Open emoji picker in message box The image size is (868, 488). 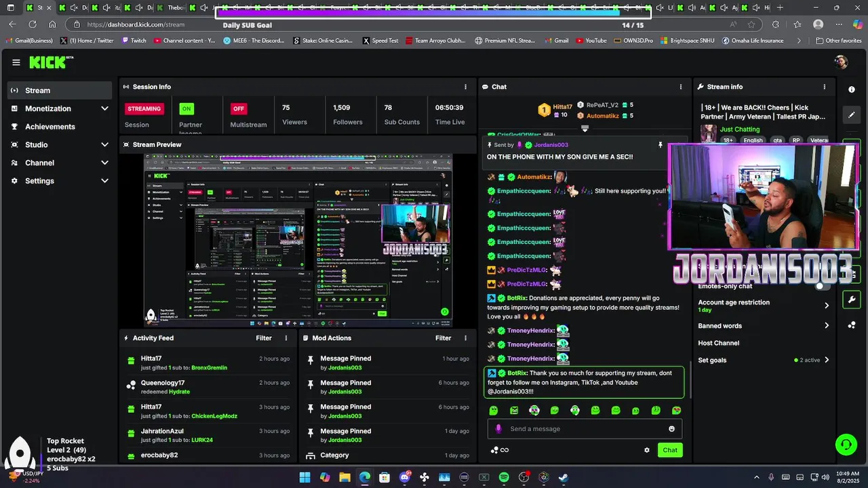click(x=672, y=429)
